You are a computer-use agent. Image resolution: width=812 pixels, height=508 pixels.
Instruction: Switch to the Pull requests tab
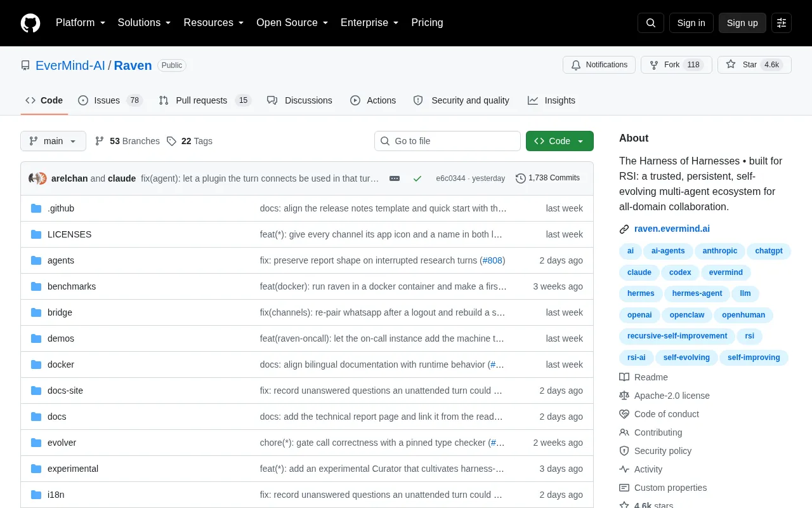click(x=205, y=100)
